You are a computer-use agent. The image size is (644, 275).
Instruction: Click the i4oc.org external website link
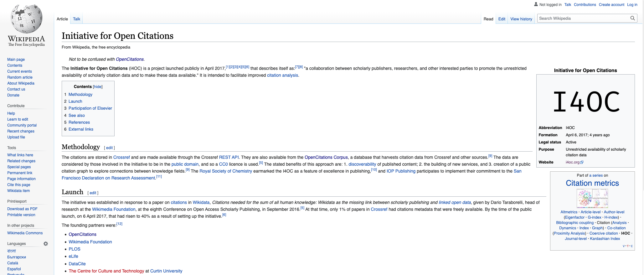tap(573, 162)
